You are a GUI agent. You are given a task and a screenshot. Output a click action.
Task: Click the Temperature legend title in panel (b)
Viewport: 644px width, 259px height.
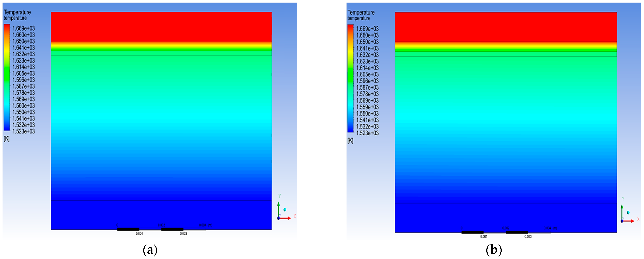tap(361, 12)
